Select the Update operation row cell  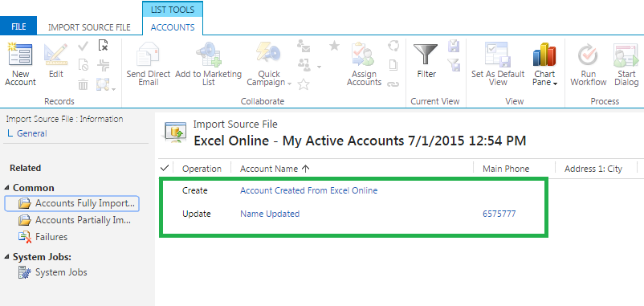coord(196,214)
